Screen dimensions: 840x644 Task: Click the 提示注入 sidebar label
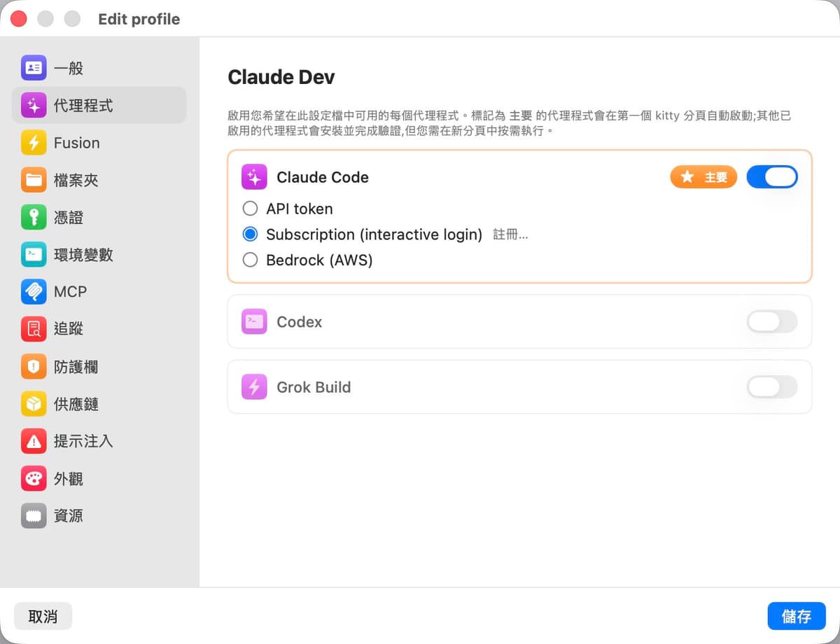click(x=83, y=441)
